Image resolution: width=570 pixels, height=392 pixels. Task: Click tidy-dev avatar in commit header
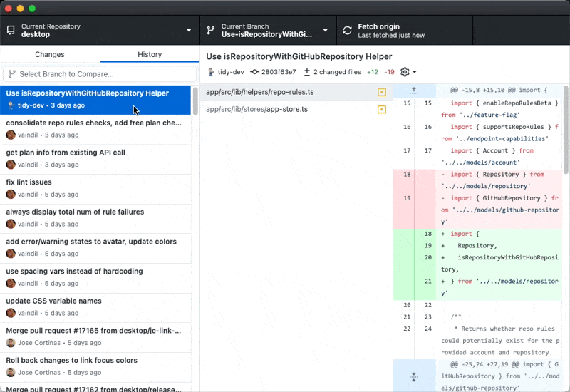[x=211, y=72]
